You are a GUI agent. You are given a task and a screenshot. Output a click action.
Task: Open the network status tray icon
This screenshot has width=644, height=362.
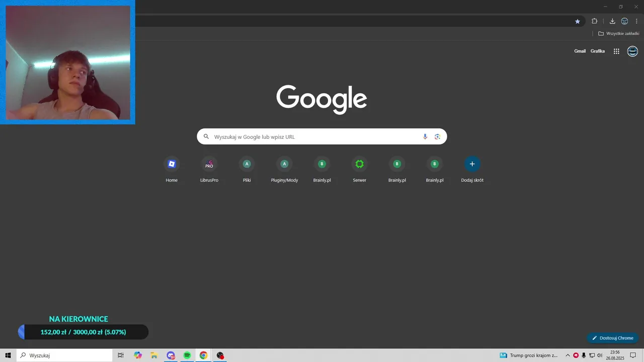[x=592, y=355]
